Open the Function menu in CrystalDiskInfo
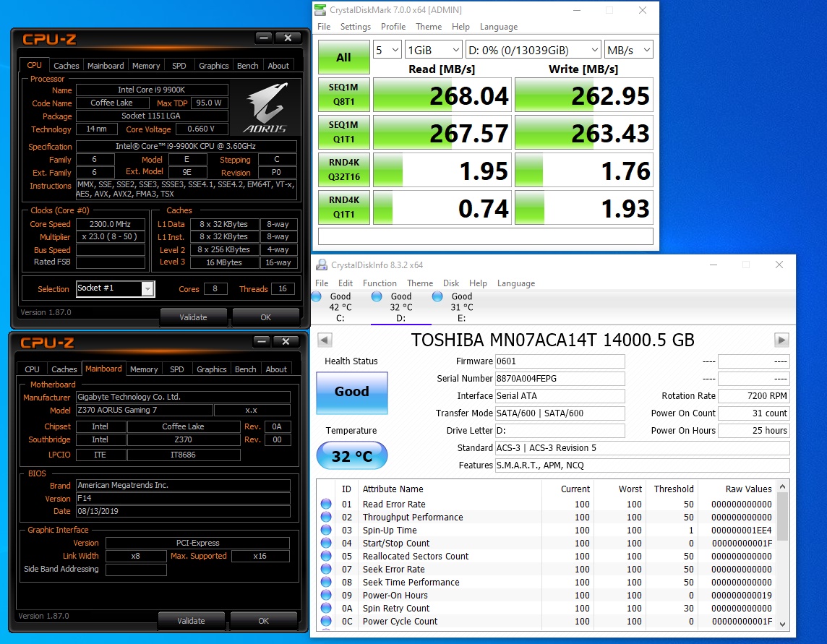This screenshot has height=644, width=827. point(380,283)
